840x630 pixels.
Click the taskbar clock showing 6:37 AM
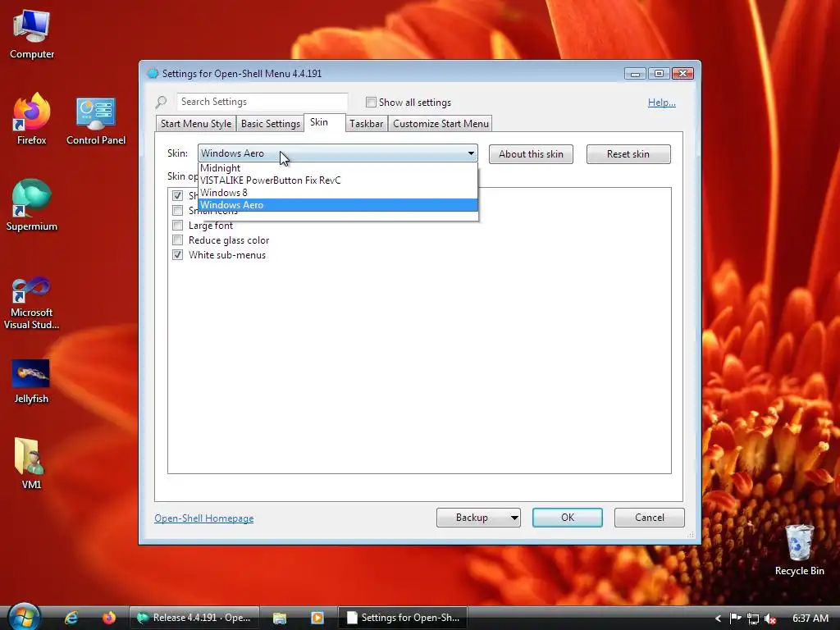[x=810, y=619]
